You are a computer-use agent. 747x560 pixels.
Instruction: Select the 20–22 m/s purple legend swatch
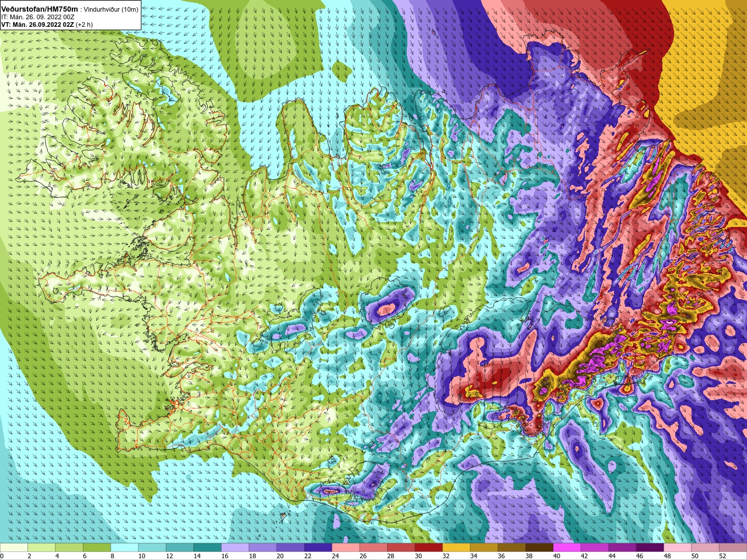291,548
